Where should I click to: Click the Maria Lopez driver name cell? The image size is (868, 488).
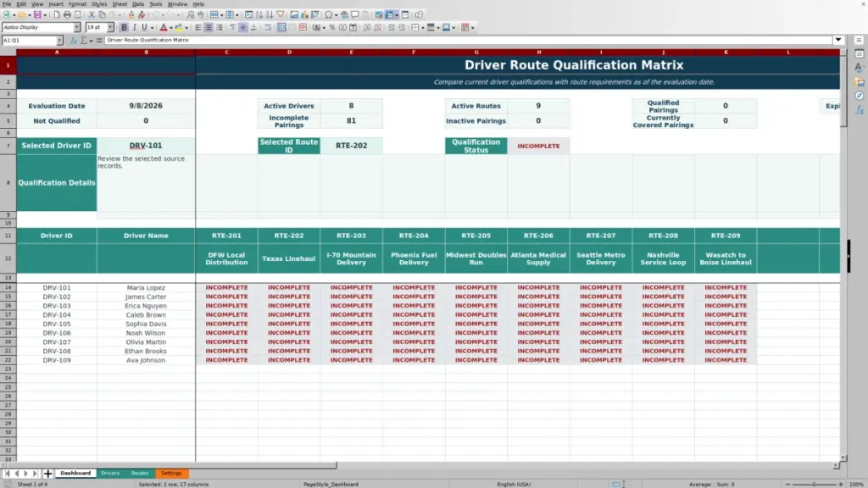tap(146, 288)
